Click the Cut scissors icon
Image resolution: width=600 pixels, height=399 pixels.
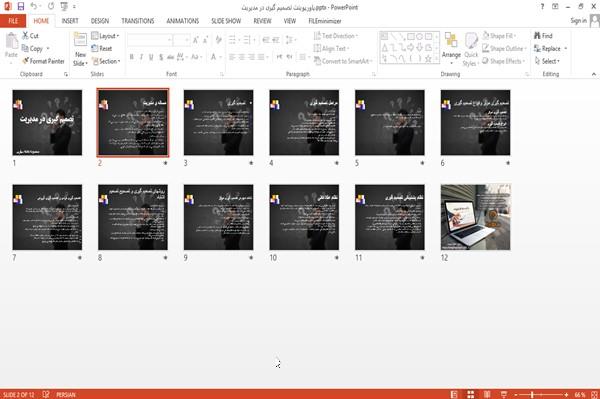[x=25, y=36]
